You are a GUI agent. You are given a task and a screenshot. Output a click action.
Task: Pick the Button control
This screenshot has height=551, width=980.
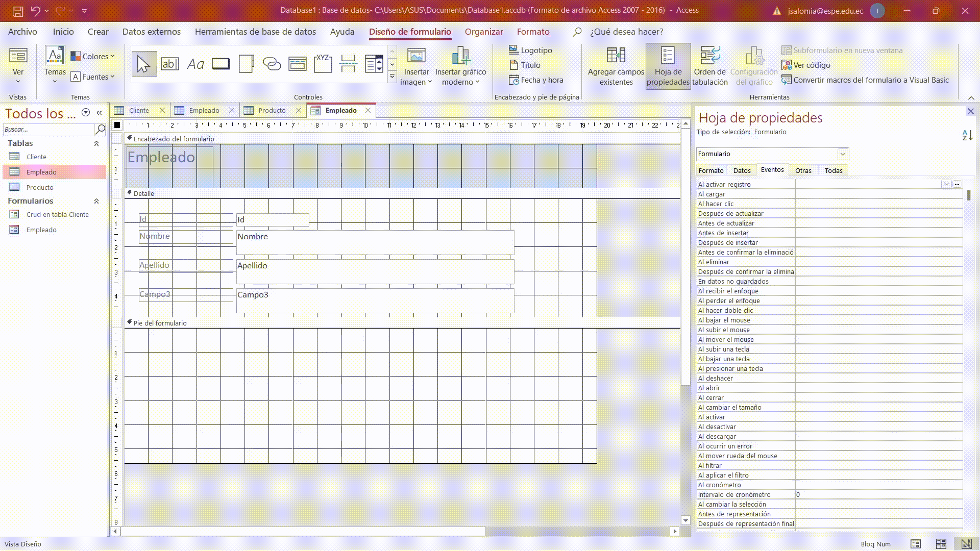(x=221, y=64)
